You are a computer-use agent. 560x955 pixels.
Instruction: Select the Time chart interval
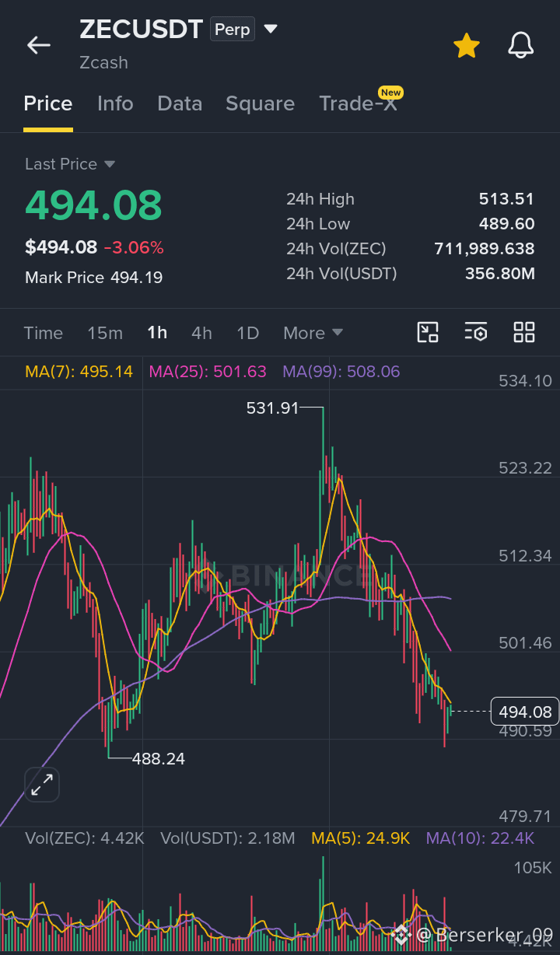tap(43, 333)
